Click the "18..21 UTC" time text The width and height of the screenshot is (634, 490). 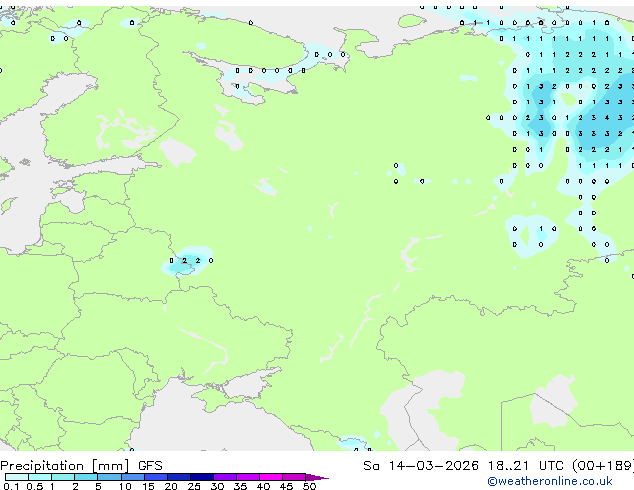coord(525,466)
